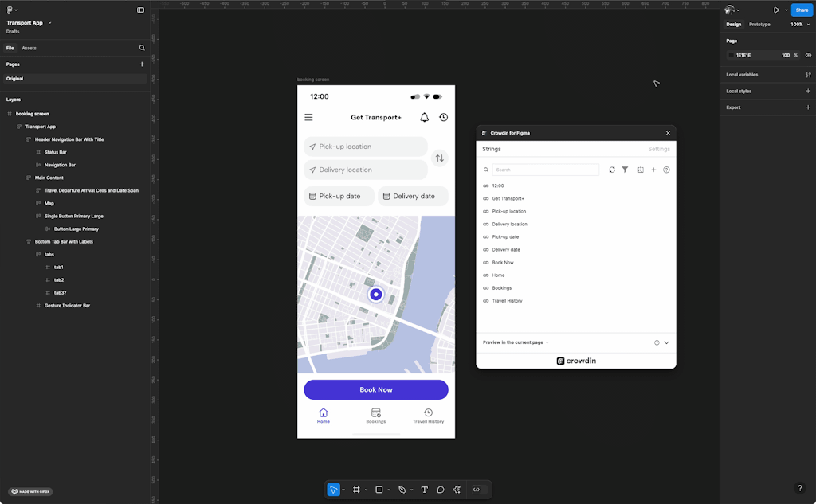Viewport: 816px width, 504px height.
Task: Click the 1E1E1E page color swatch
Action: 731,55
